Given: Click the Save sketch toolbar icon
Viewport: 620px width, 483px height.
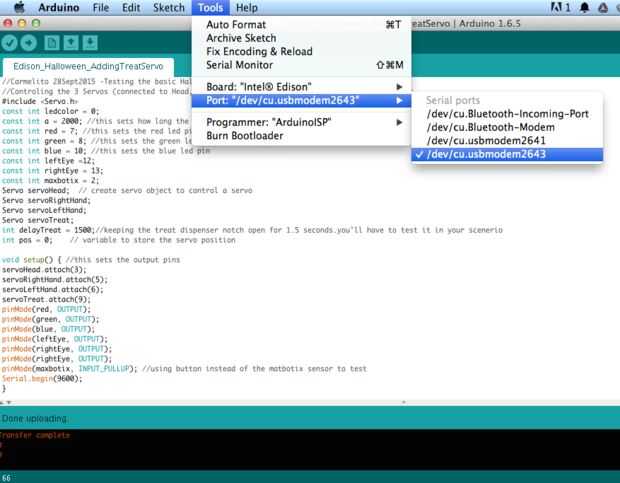Looking at the screenshot, I should pos(90,43).
